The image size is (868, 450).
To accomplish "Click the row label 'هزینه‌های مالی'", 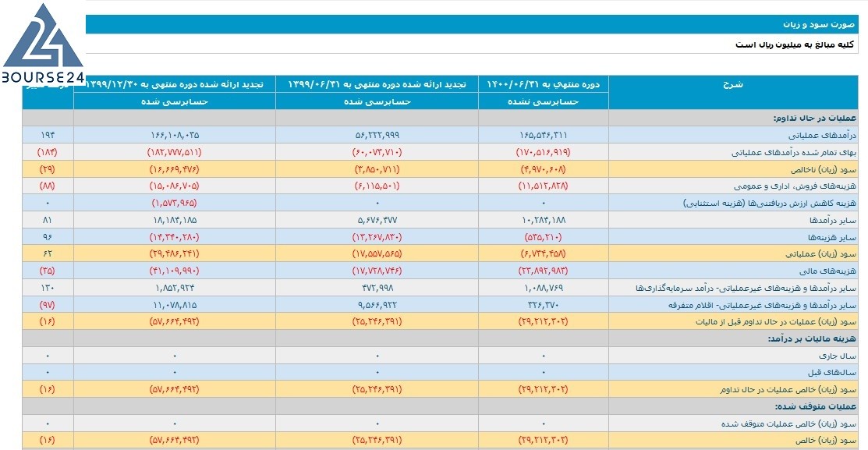I will point(827,271).
